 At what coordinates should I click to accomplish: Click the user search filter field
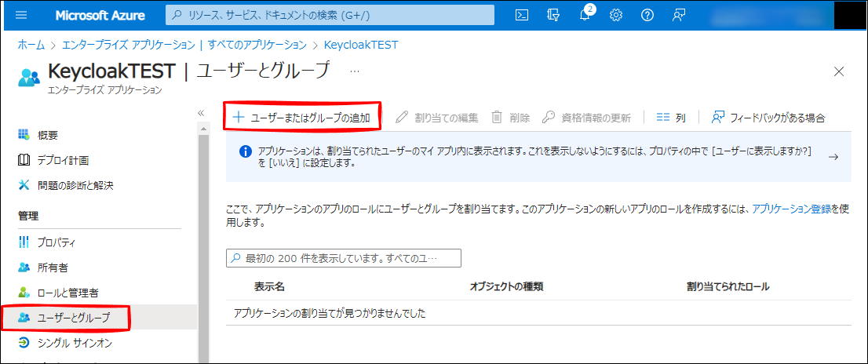click(x=344, y=258)
